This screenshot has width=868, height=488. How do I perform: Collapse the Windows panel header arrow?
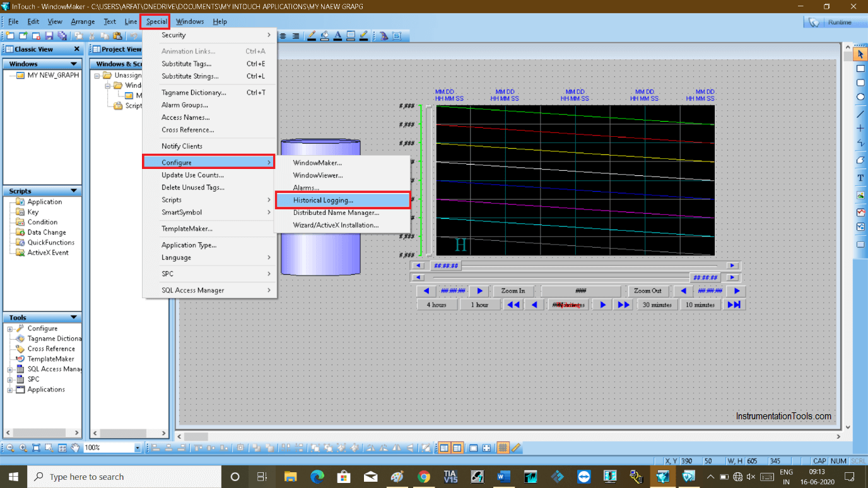pyautogui.click(x=74, y=64)
